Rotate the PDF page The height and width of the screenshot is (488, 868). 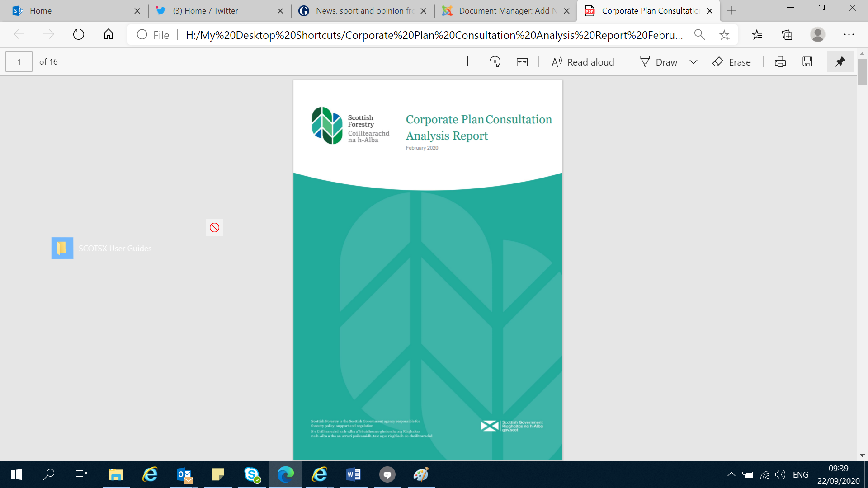pos(495,62)
